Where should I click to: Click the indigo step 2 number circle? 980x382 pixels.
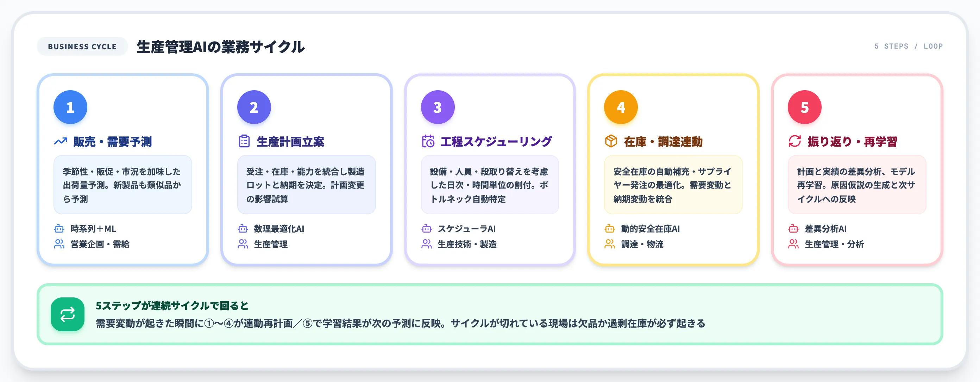point(254,107)
